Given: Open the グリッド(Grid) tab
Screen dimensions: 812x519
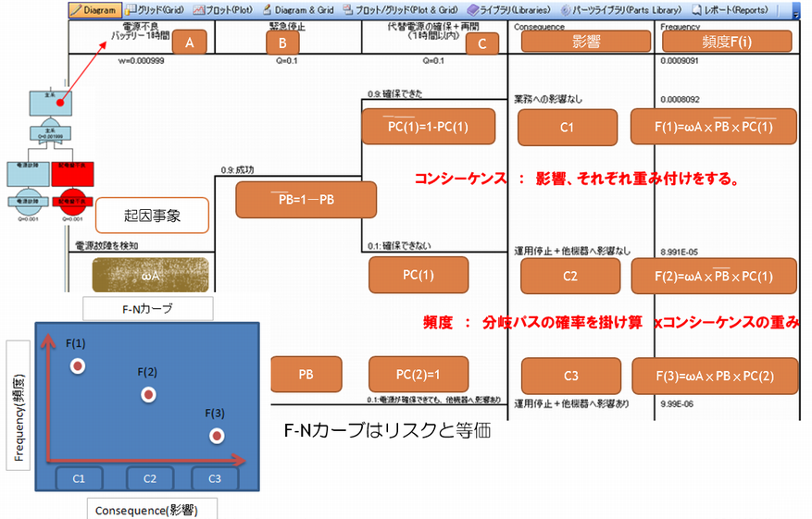Looking at the screenshot, I should (155, 10).
